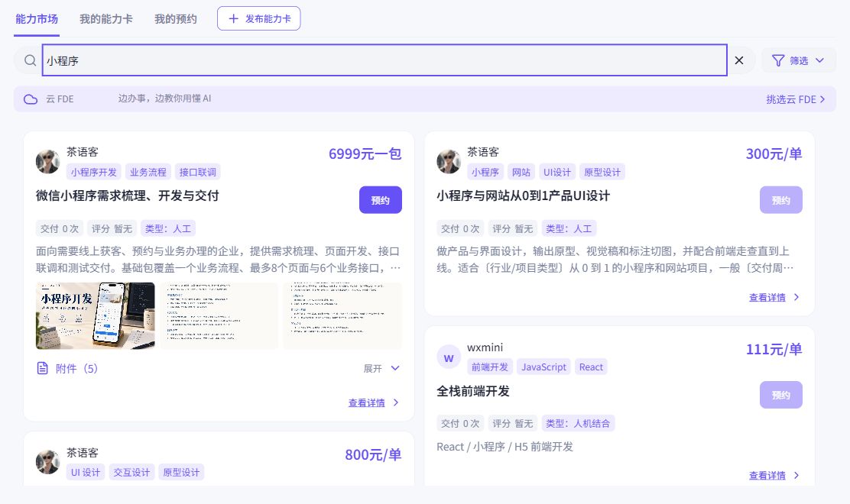
Task: Open 查看详情 on the 300元/单 card
Action: click(767, 297)
